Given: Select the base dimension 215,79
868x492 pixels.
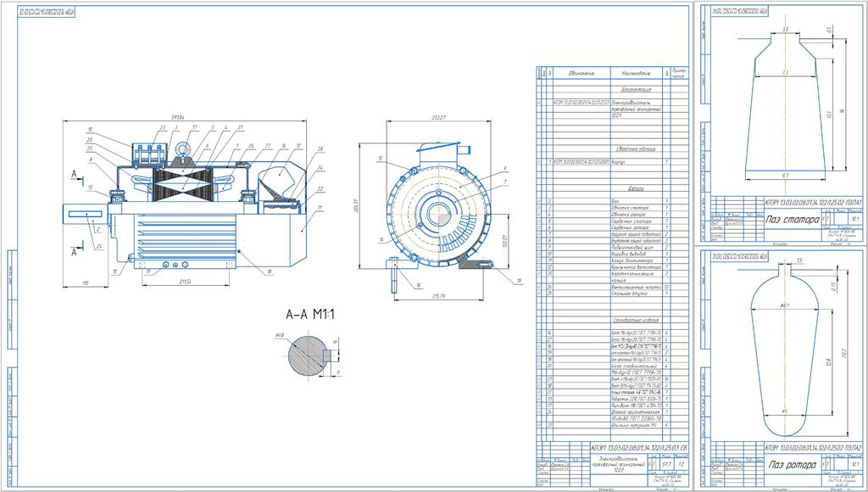Looking at the screenshot, I should coord(437,296).
